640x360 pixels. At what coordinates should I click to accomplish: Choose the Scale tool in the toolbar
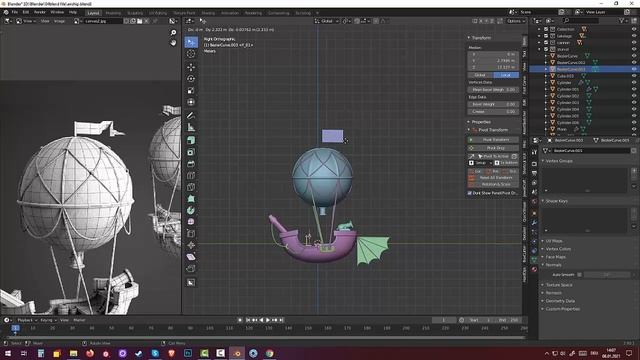(191, 90)
